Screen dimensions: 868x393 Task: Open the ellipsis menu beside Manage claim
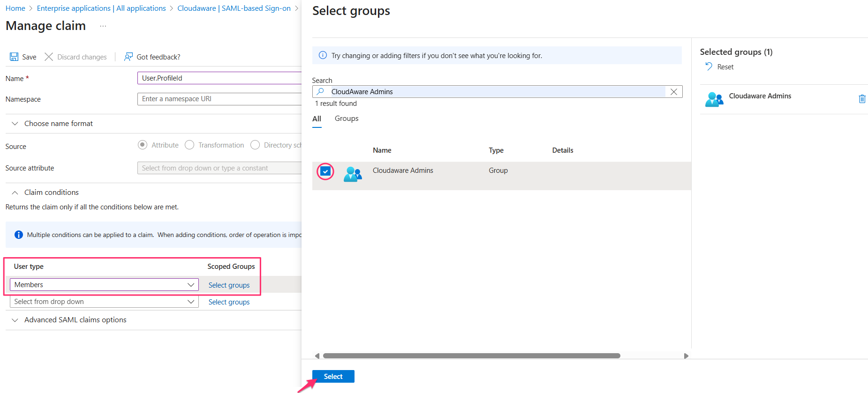[x=103, y=26]
